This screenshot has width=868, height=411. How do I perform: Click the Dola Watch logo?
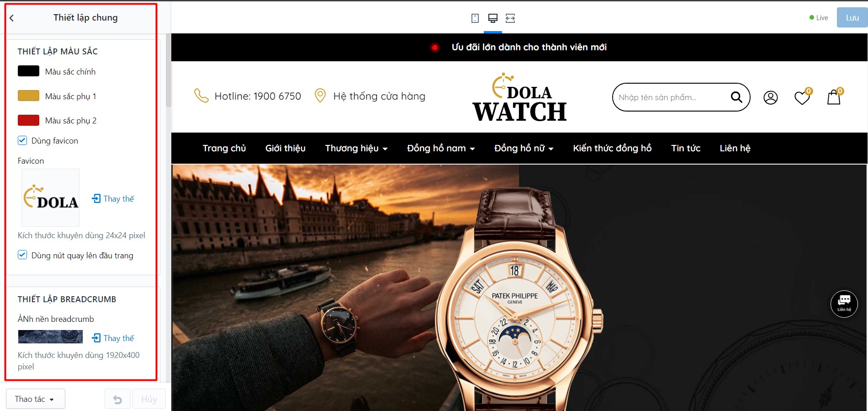(x=519, y=97)
